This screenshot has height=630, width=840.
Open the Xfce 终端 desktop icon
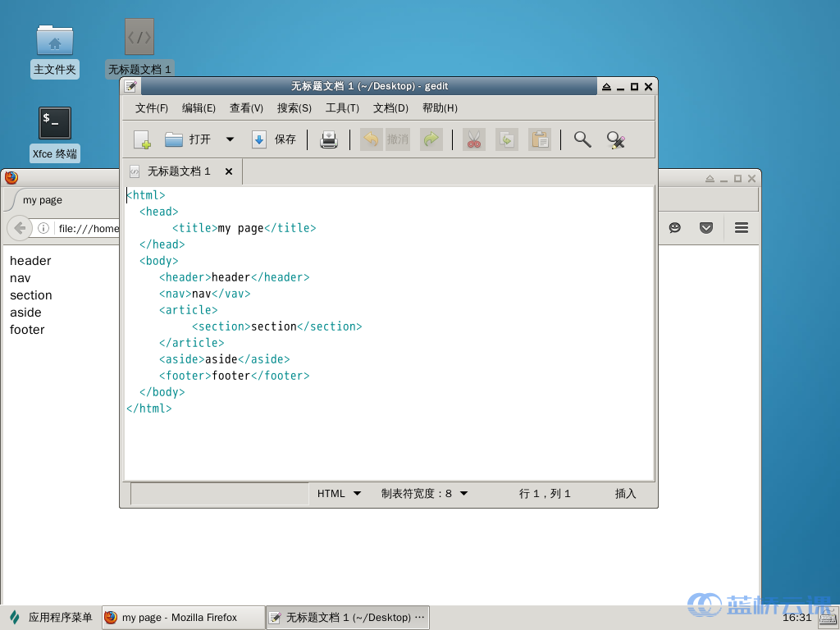[55, 124]
